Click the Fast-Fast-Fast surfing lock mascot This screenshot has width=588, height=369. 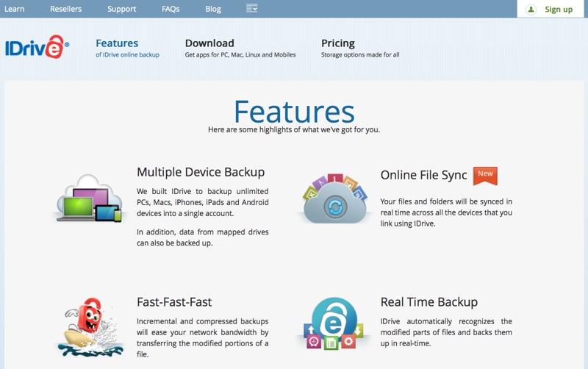(90, 327)
